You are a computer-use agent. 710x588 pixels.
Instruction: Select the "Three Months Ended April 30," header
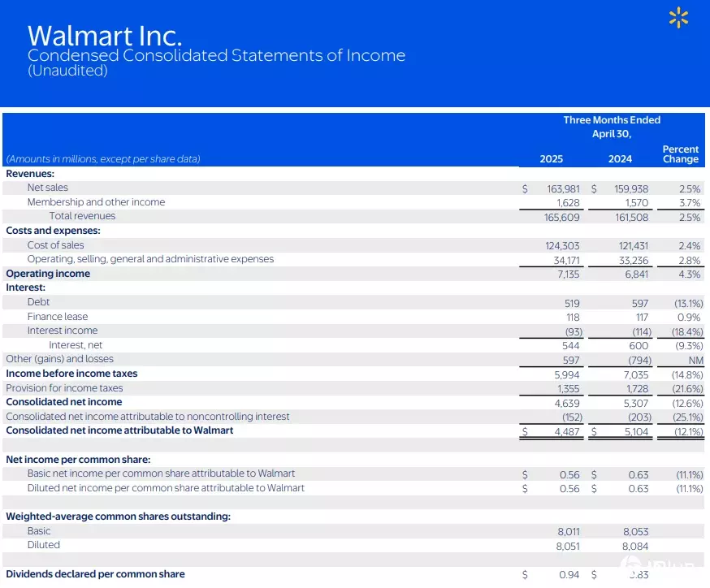[x=612, y=127]
